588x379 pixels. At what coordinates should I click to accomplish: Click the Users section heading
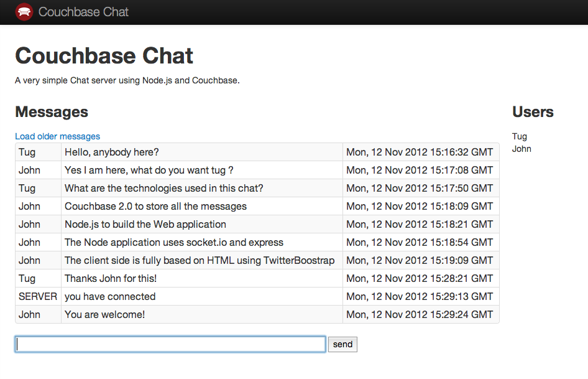tap(533, 112)
